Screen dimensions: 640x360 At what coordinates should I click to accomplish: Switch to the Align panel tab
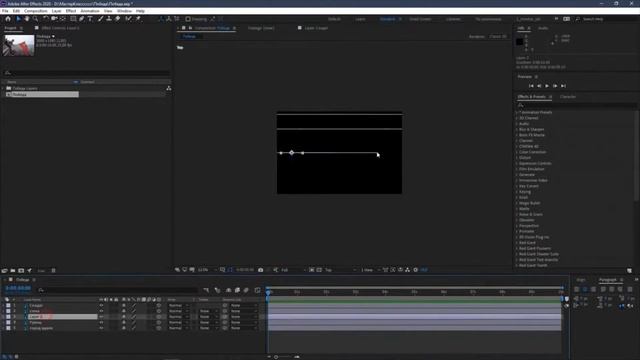(x=581, y=280)
